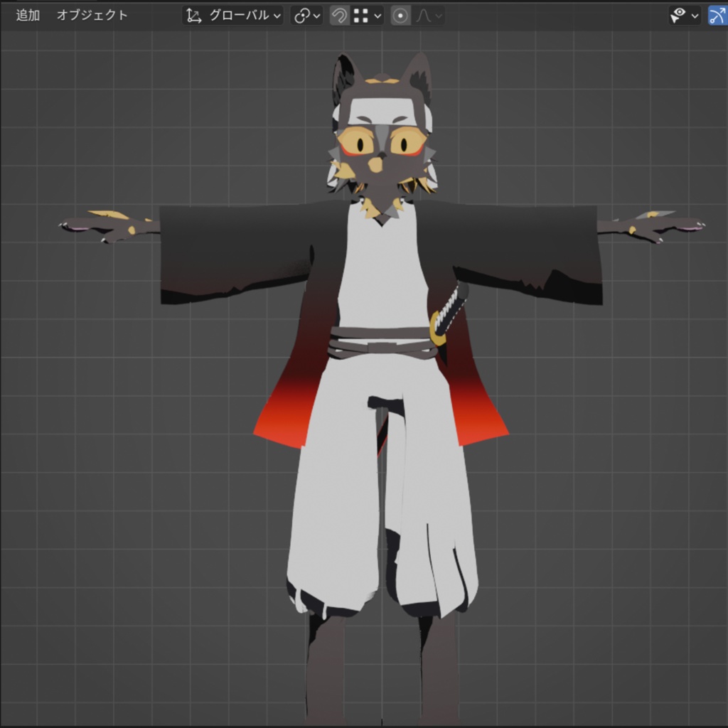
Task: Disable the viewport gizmos toggle
Action: tap(718, 15)
